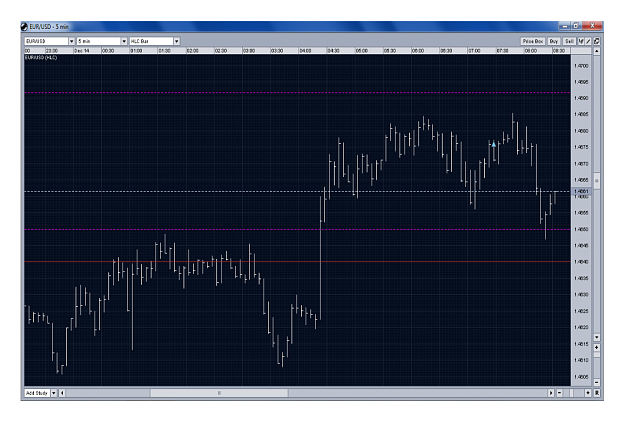This screenshot has height=442, width=625.
Task: Minimize the EUR/USD chart window
Action: (x=565, y=26)
